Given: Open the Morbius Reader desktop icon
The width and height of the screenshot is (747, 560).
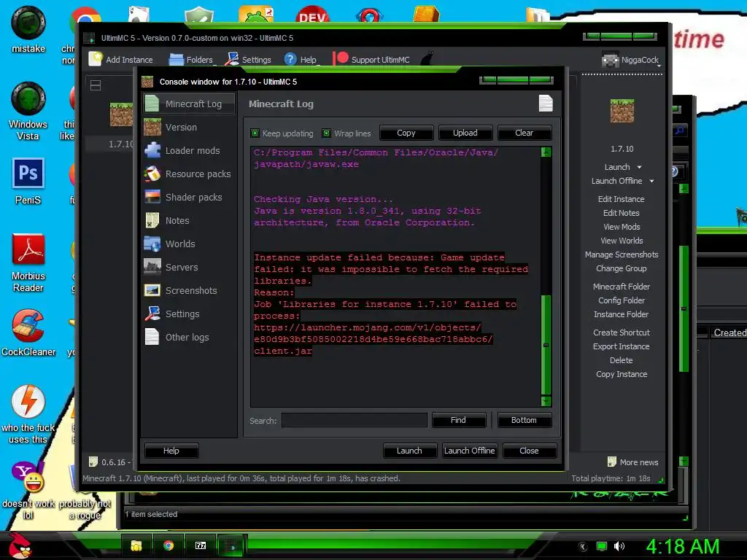Looking at the screenshot, I should 28,262.
